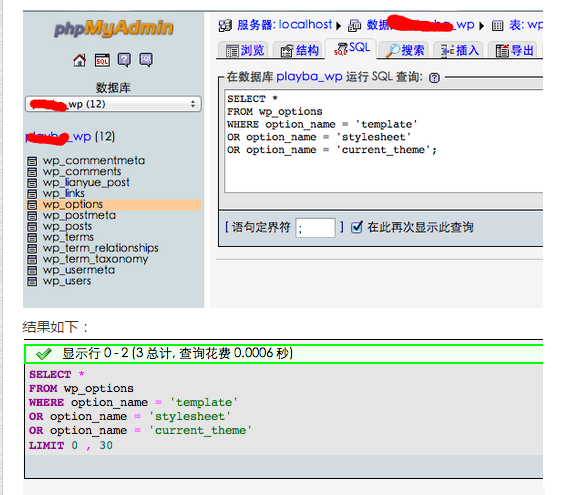The image size is (565, 495).
Task: Open the wp_term_taxonomy table link
Action: 95,259
